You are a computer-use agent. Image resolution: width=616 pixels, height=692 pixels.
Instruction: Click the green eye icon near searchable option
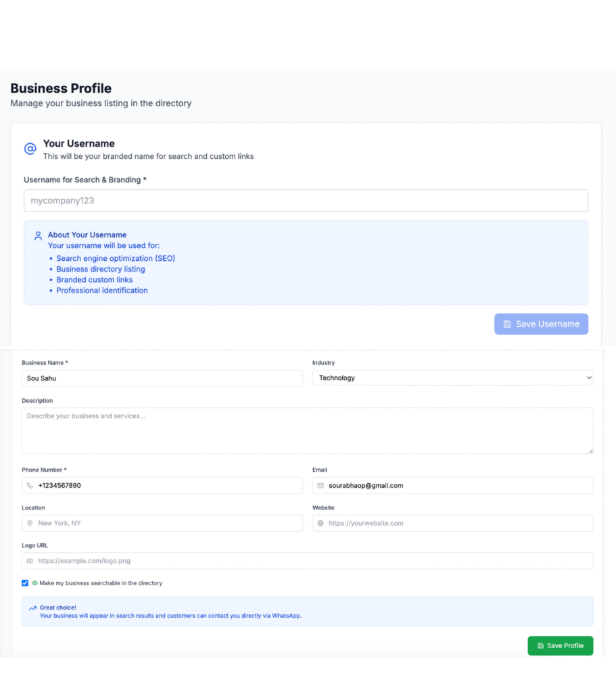(x=34, y=583)
